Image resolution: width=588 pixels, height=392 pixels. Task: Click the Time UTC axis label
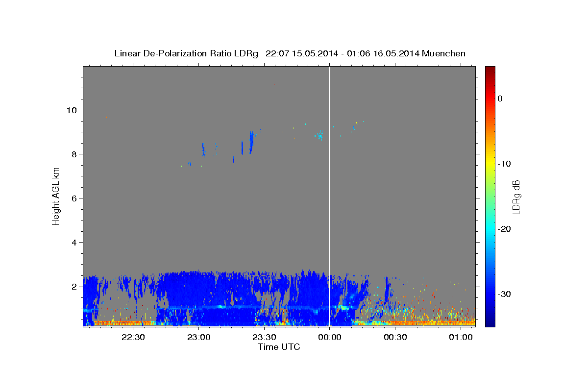[x=279, y=347]
